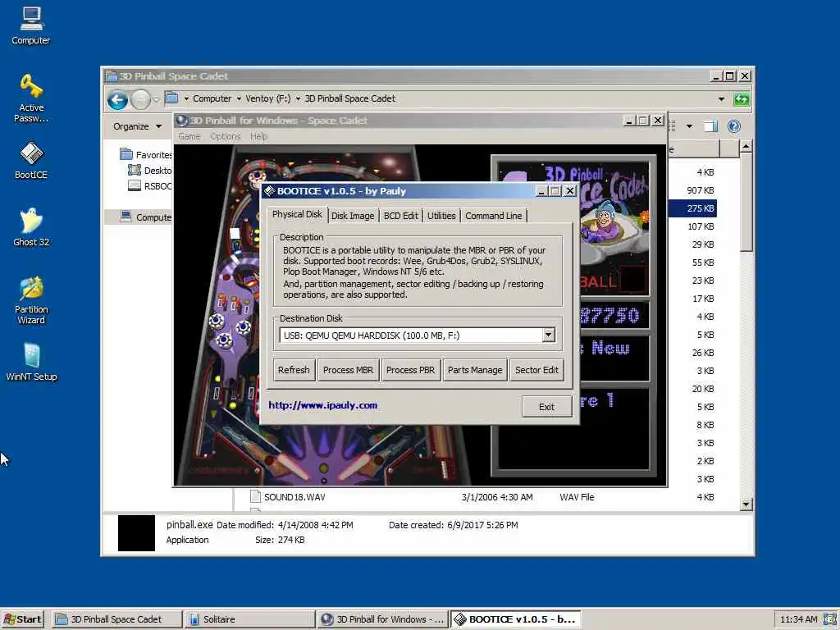Click the Sector Edit button
The height and width of the screenshot is (630, 840).
click(536, 370)
